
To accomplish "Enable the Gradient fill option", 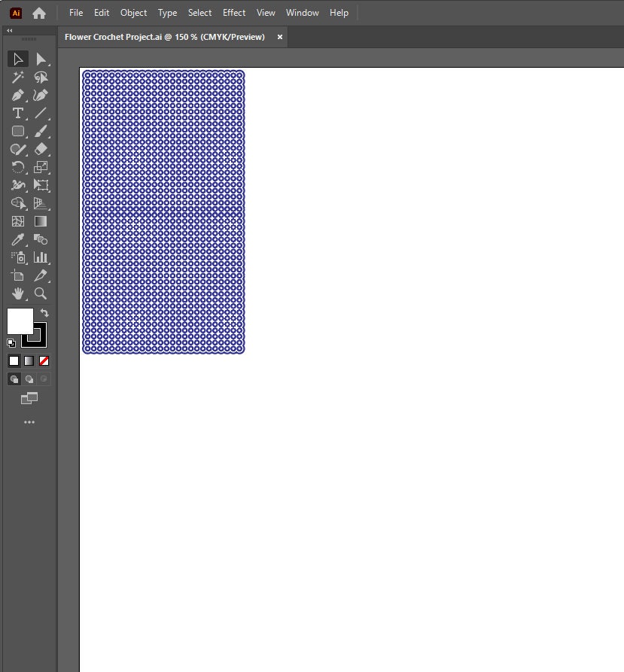I will (29, 360).
